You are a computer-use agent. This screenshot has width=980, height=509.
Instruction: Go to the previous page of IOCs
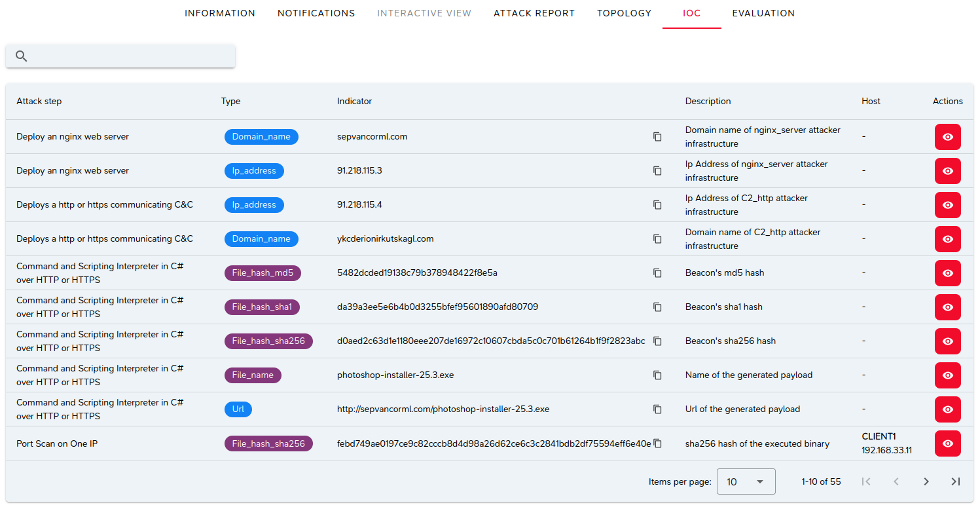896,481
